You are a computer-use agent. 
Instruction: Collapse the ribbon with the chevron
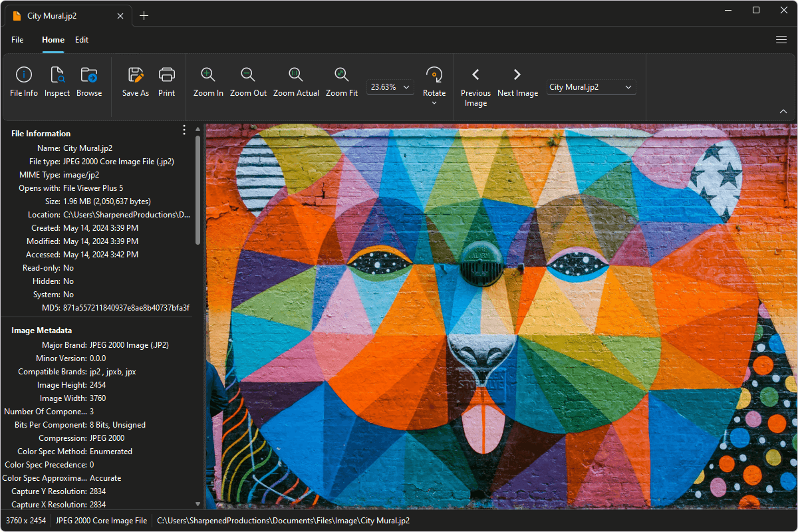tap(783, 111)
